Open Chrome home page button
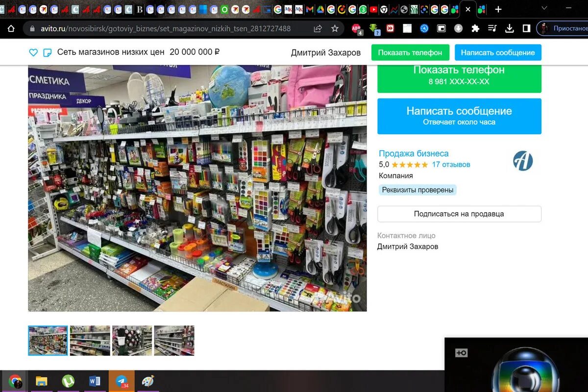Screen dimensions: 588x392 [x=11, y=28]
